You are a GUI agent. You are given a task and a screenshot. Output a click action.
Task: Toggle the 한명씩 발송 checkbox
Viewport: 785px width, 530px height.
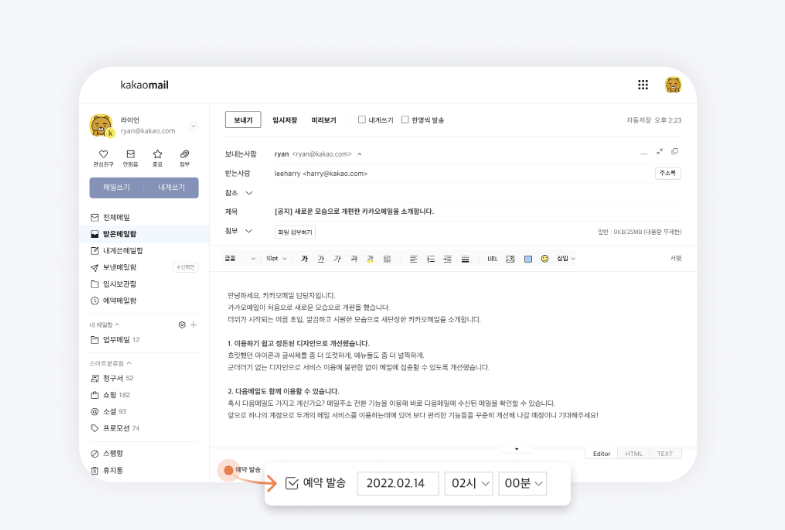click(405, 120)
